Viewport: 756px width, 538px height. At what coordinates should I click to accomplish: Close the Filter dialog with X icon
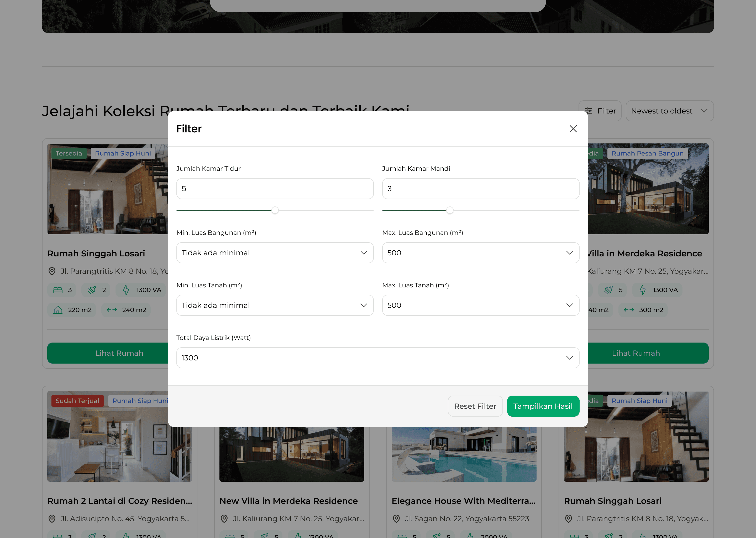tap(573, 128)
